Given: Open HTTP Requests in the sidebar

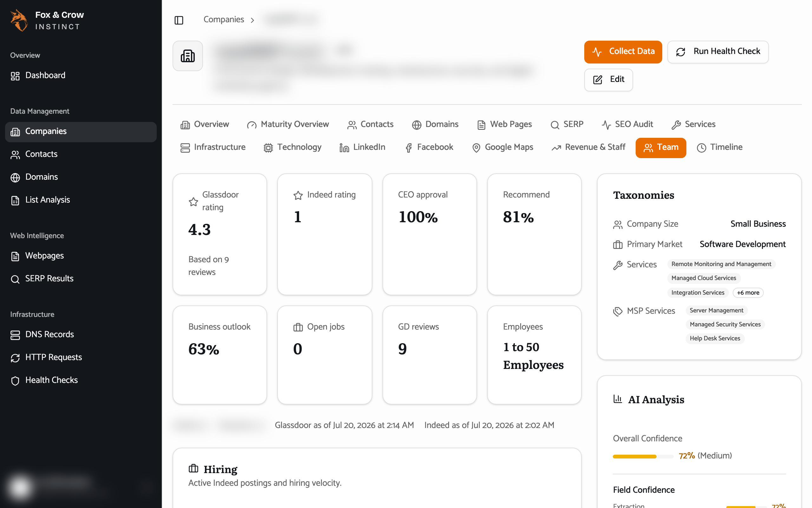Looking at the screenshot, I should pyautogui.click(x=81, y=357).
